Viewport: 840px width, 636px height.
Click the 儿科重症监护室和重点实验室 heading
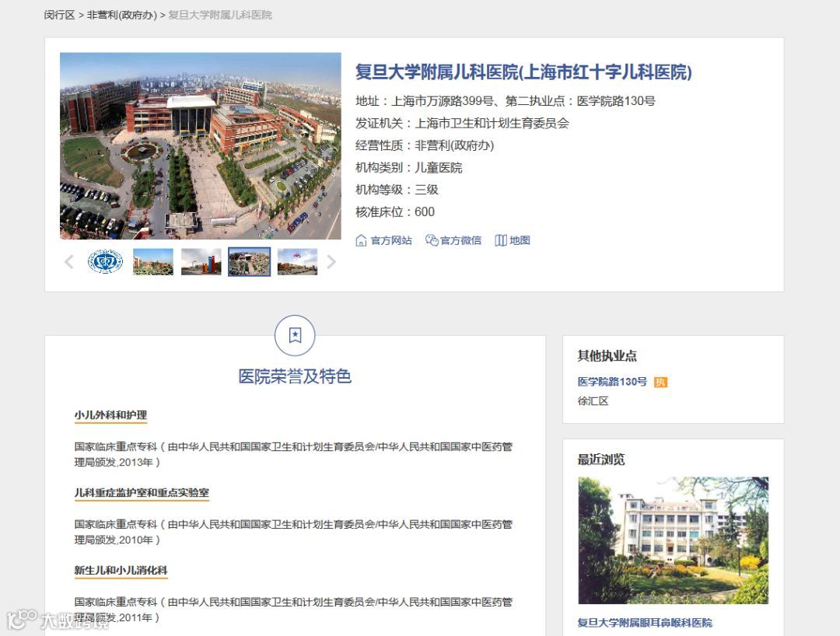tap(142, 492)
